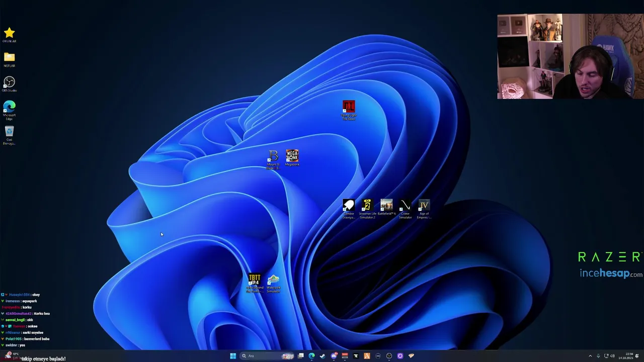
Task: Open Discord from the taskbar
Action: click(x=334, y=356)
